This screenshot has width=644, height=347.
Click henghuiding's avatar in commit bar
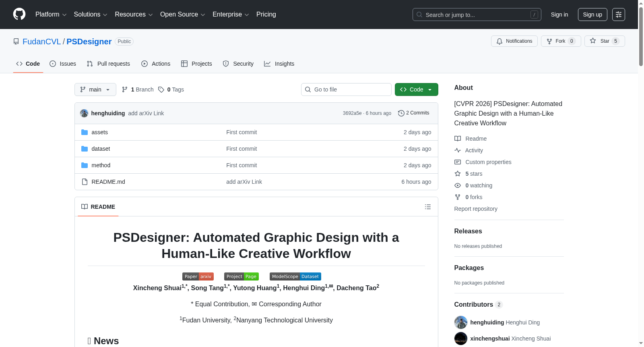coord(84,113)
